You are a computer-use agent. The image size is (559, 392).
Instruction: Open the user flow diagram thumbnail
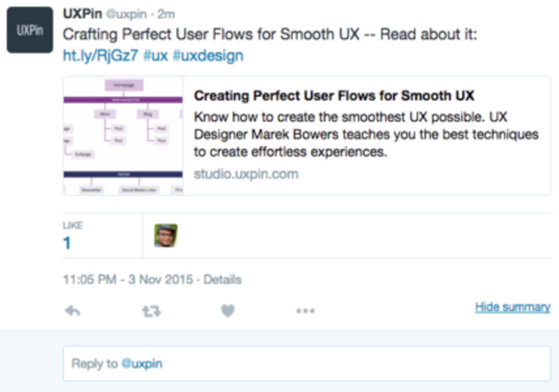[123, 135]
